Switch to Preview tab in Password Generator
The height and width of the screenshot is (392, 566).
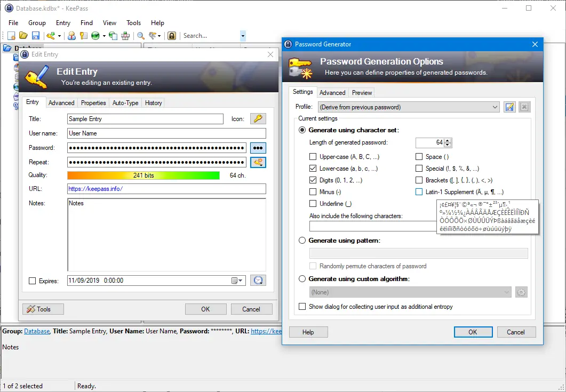[x=362, y=93]
